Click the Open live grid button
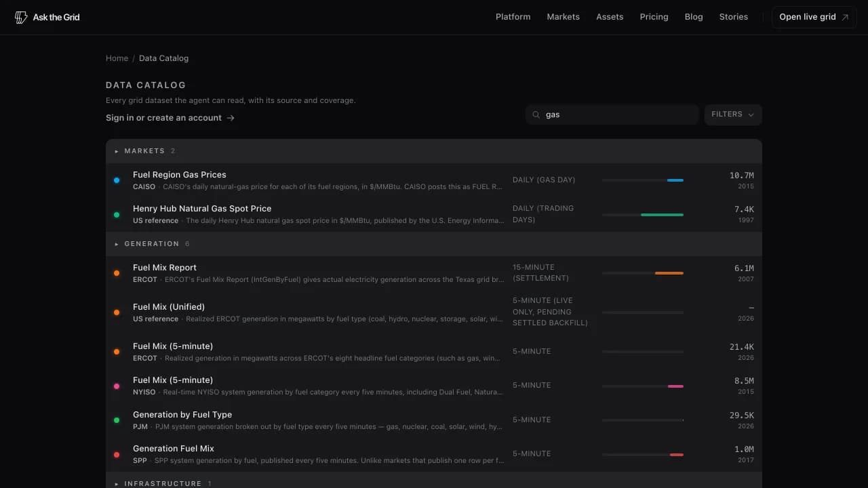 (814, 17)
